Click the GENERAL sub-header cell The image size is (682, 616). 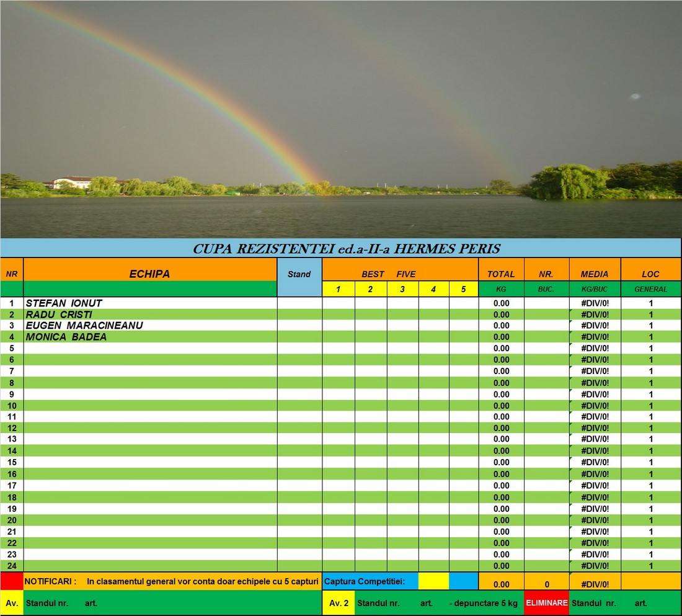pos(650,289)
